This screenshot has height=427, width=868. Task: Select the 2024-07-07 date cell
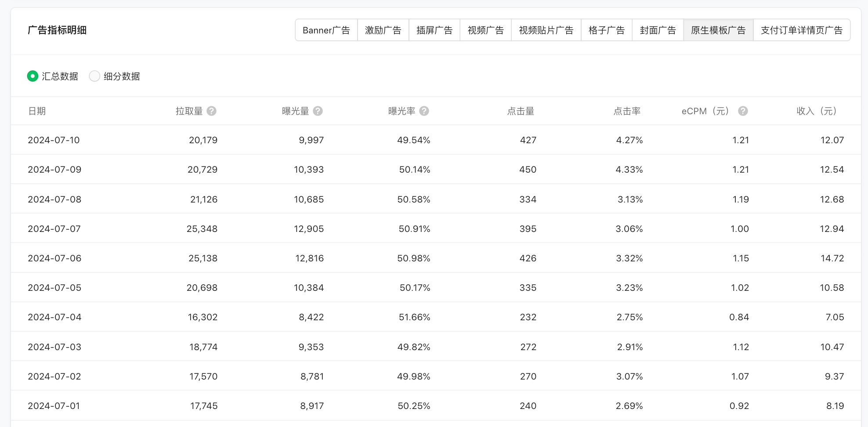tap(54, 229)
